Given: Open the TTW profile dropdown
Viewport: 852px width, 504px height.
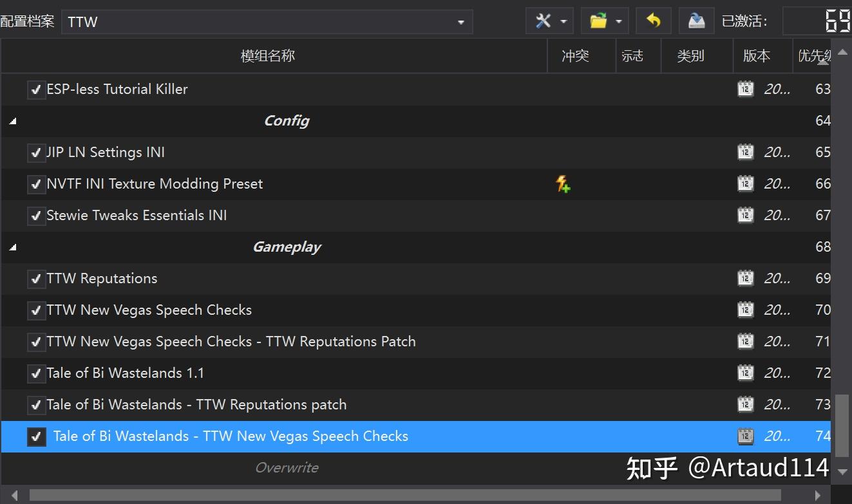Looking at the screenshot, I should tap(460, 21).
